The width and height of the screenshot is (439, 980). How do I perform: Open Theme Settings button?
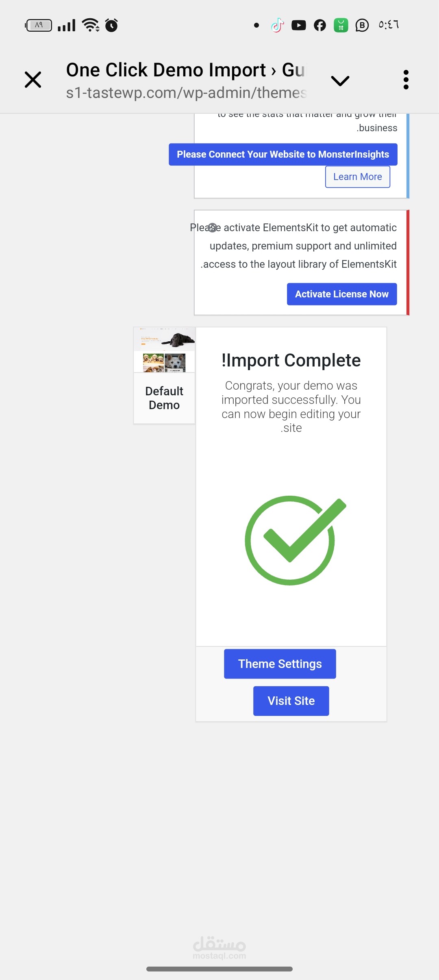(x=280, y=664)
